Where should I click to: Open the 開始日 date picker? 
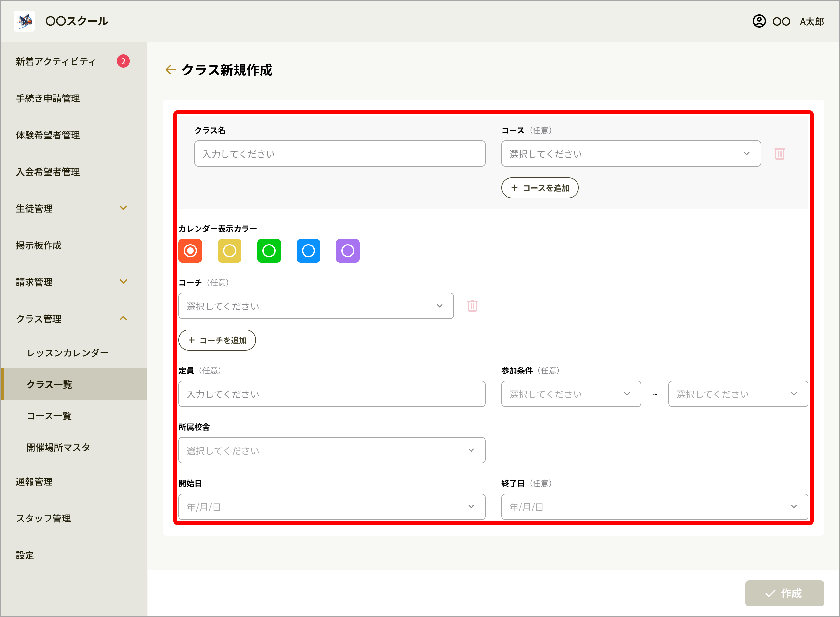tap(332, 507)
